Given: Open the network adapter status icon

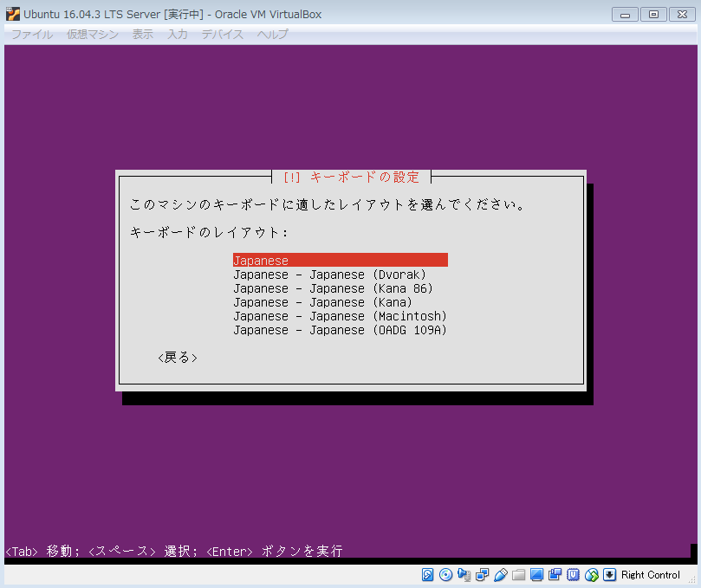Looking at the screenshot, I should pyautogui.click(x=483, y=575).
